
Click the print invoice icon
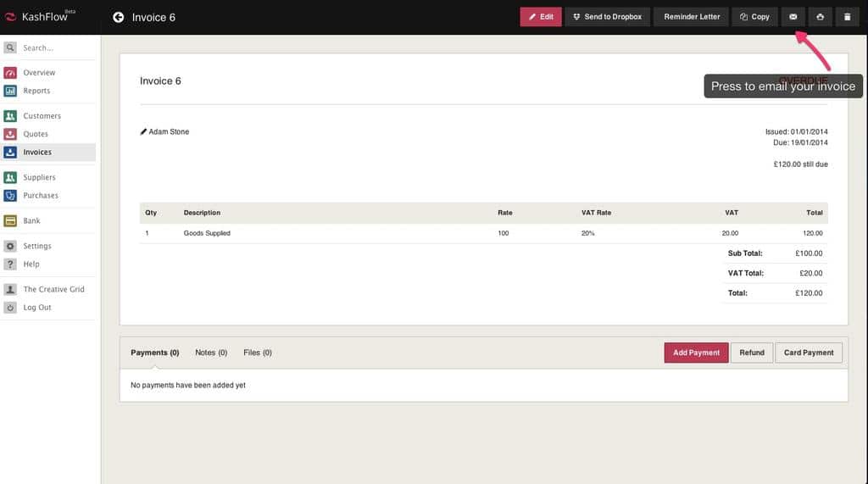coord(820,17)
